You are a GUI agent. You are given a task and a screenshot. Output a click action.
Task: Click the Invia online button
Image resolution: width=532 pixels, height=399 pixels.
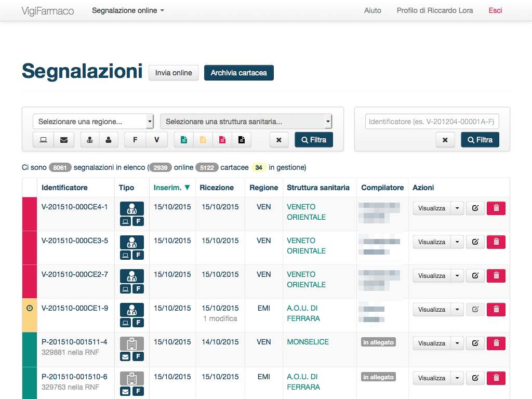coord(174,73)
